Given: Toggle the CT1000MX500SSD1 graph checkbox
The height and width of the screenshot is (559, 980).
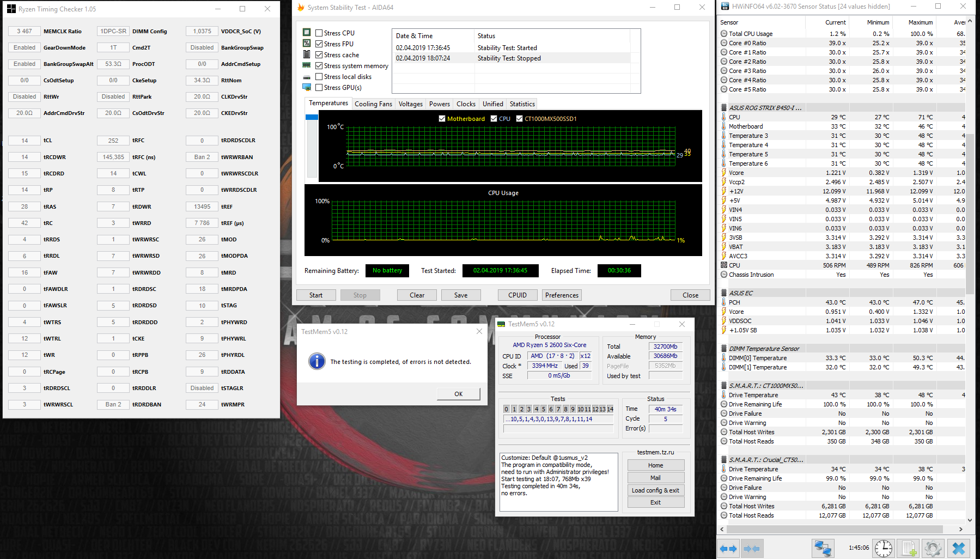Looking at the screenshot, I should (520, 119).
